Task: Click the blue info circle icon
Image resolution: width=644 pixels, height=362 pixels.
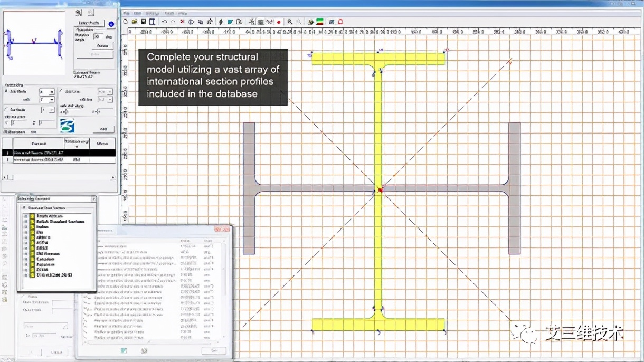Action: point(111,24)
